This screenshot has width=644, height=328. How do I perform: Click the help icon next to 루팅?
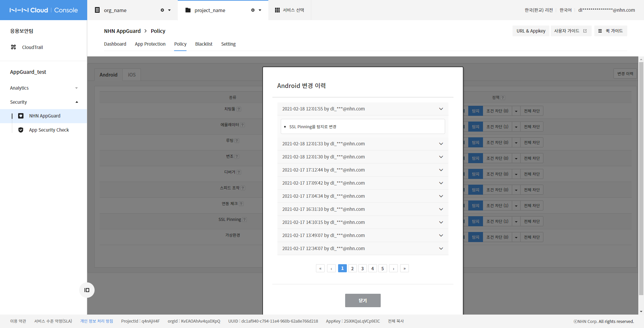237,141
